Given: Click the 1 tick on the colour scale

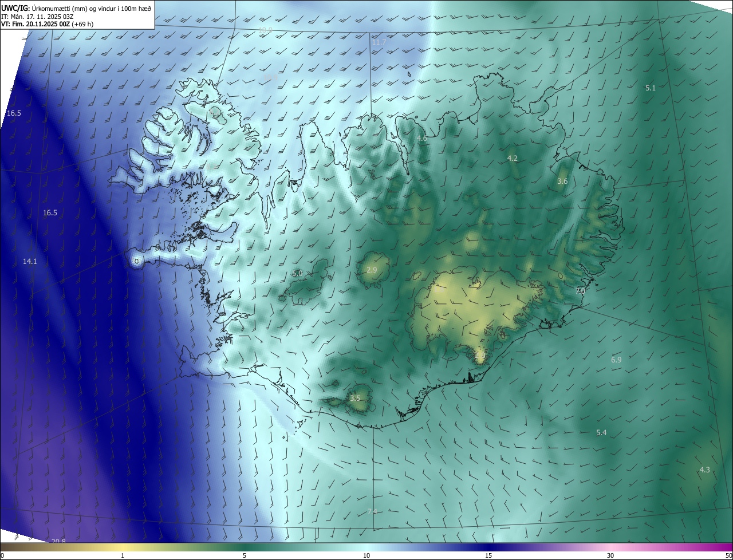Looking at the screenshot, I should coord(123,556).
